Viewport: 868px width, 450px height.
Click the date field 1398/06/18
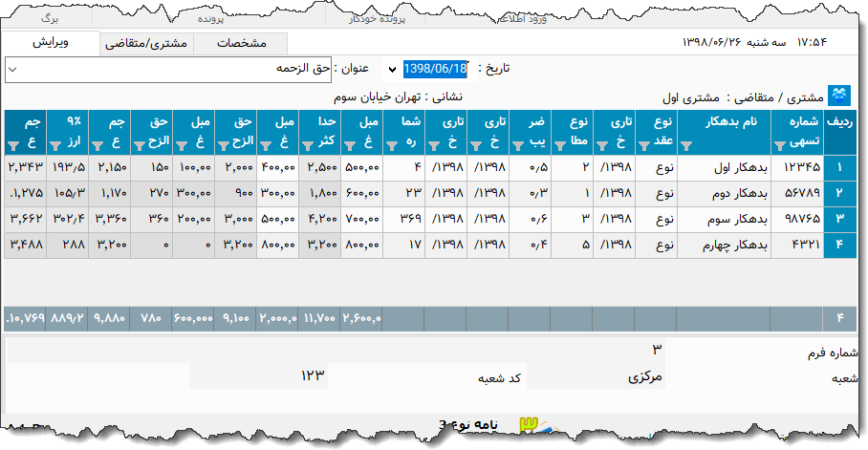click(435, 69)
